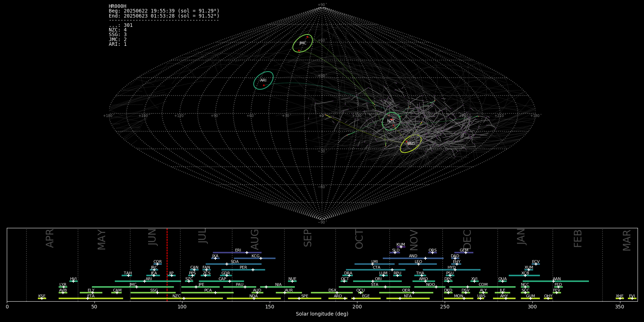This screenshot has width=644, height=322.
Task: Click the JUN month label
Action: (x=153, y=237)
